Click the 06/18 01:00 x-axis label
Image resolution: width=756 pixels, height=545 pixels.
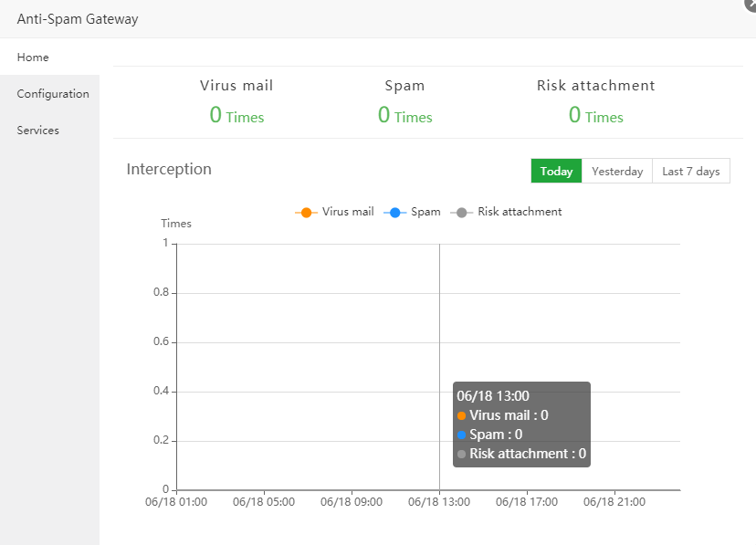176,502
